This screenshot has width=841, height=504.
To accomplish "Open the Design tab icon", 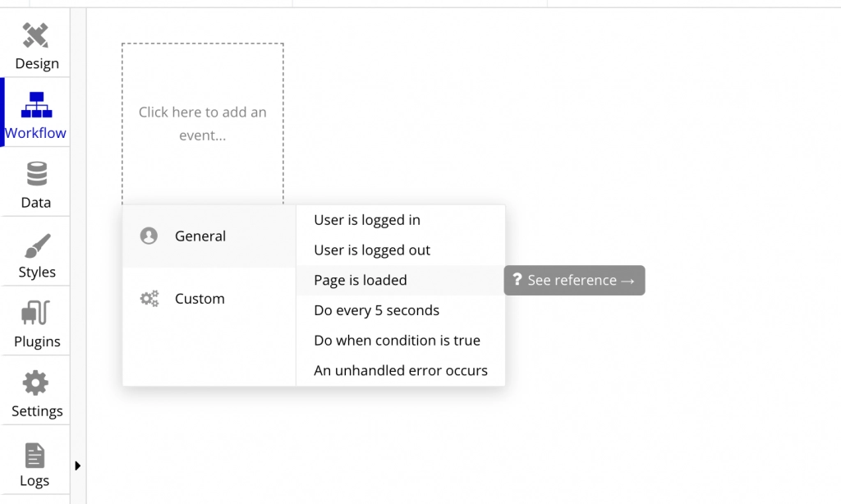I will click(x=35, y=35).
